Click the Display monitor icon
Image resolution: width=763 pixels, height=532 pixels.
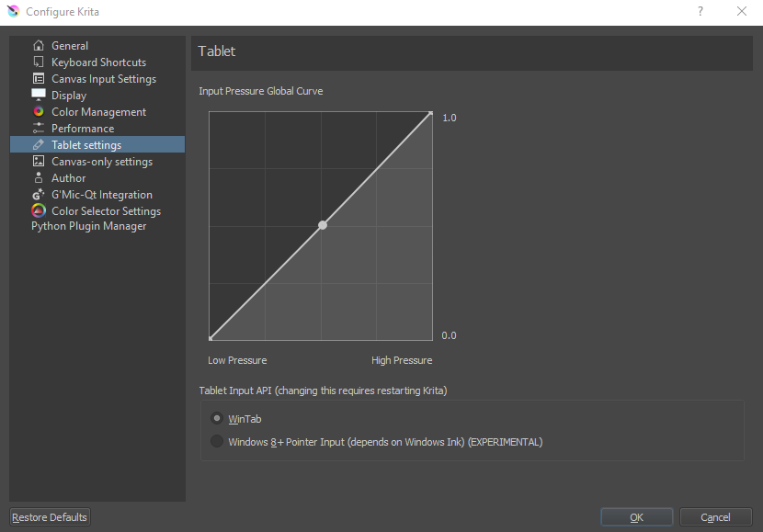point(39,95)
